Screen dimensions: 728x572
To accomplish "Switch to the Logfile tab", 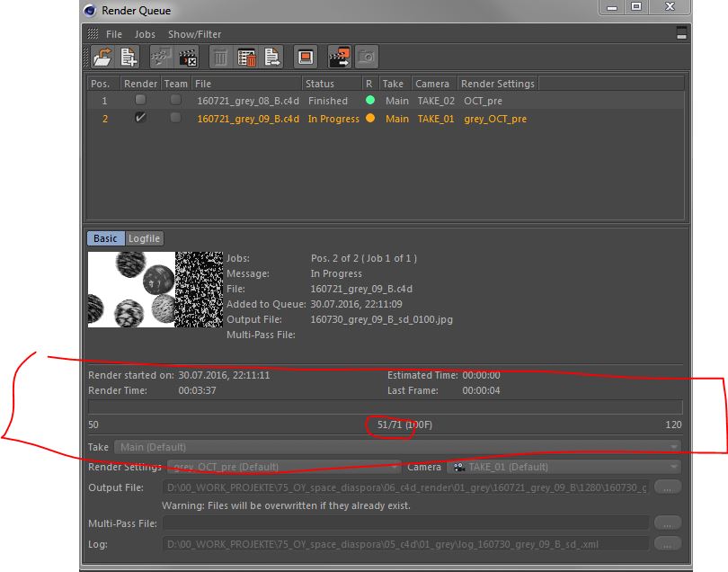I will pyautogui.click(x=145, y=238).
